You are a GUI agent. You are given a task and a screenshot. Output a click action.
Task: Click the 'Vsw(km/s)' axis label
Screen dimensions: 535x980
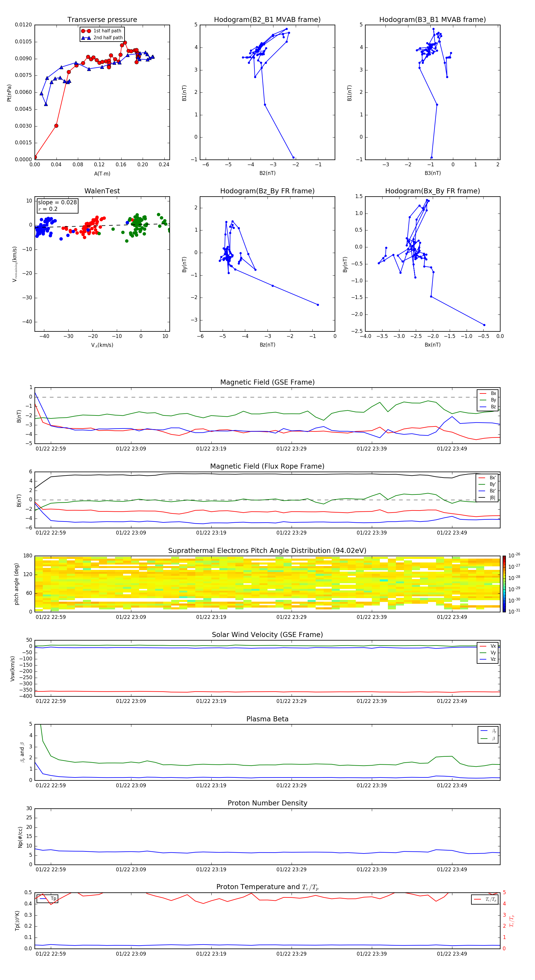[x=12, y=668]
